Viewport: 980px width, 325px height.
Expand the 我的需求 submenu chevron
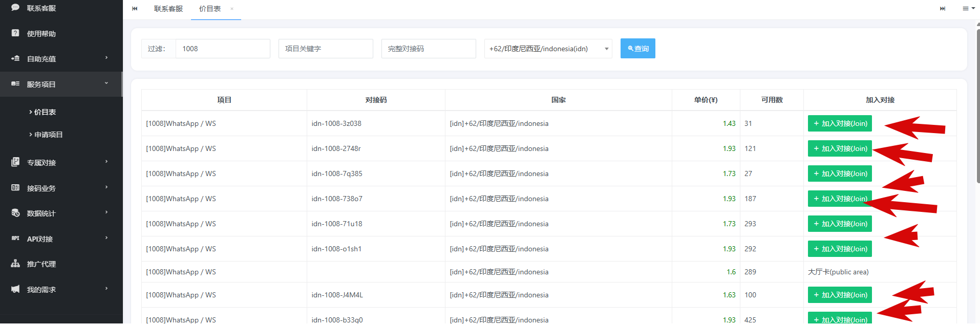[x=106, y=289]
